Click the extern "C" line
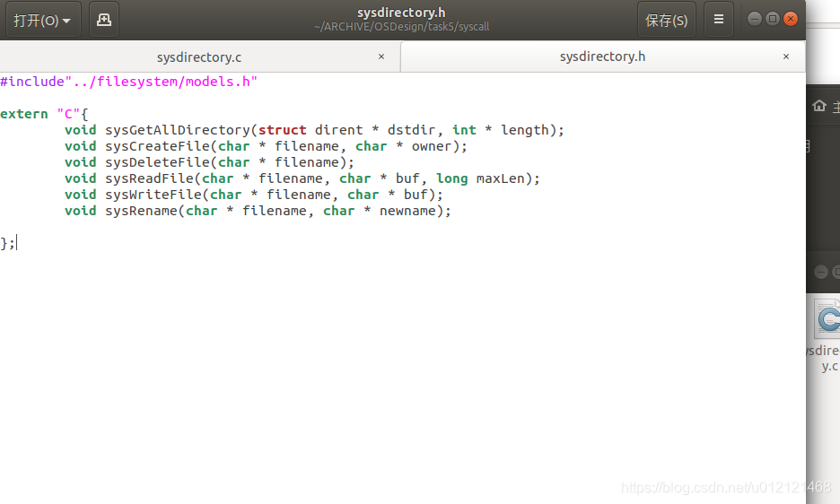 44,114
